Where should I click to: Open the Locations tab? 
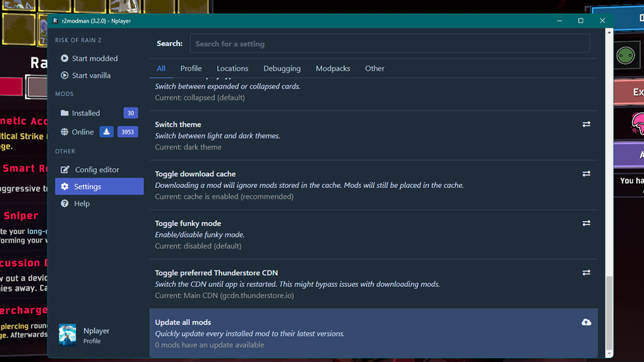coord(232,69)
